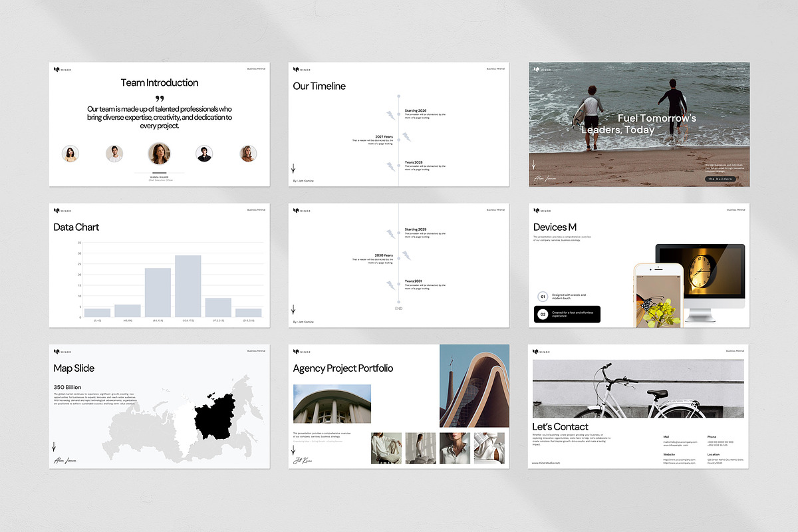The image size is (798, 532).
Task: Click the 'Team Introduction' title
Action: (160, 83)
